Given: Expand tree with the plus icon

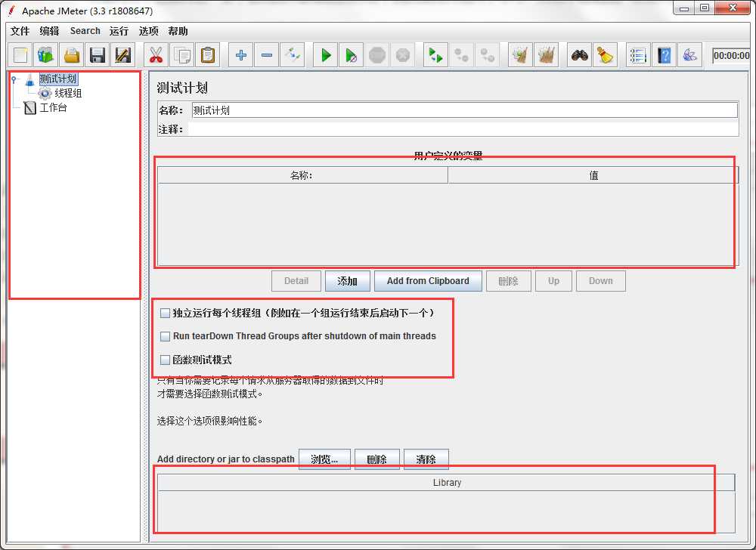Looking at the screenshot, I should [241, 55].
